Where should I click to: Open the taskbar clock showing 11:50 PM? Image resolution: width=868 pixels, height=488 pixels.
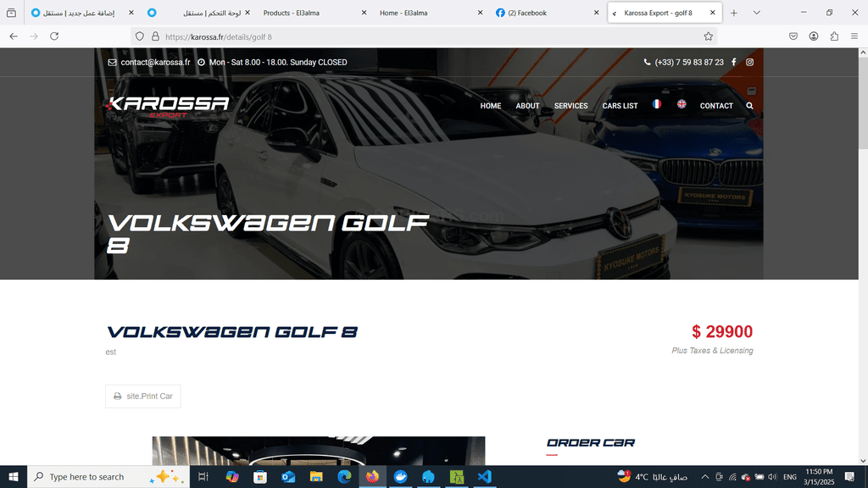click(x=819, y=476)
